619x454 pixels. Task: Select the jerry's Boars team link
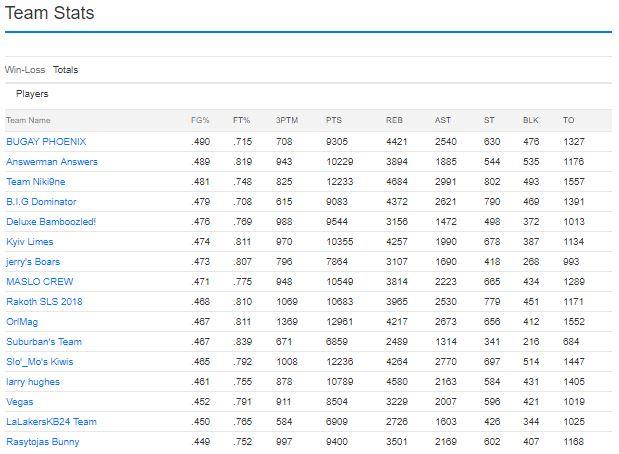33,262
